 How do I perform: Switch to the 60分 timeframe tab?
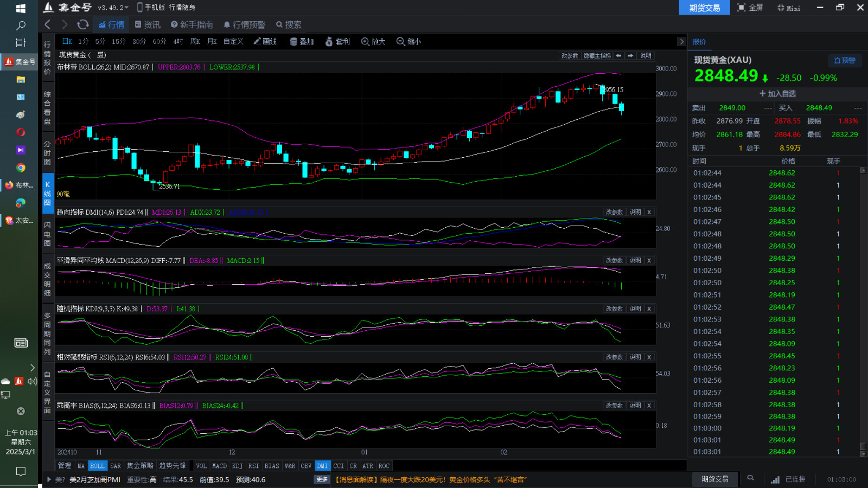(x=159, y=42)
